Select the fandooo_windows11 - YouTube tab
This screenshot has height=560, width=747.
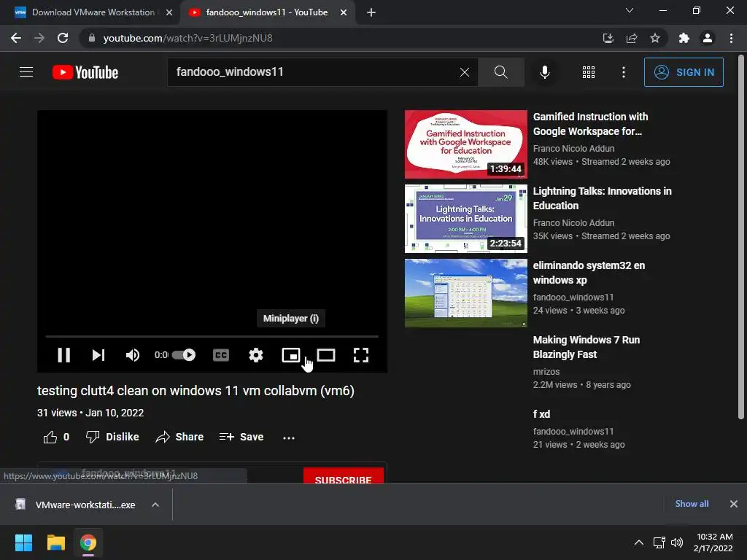point(267,12)
